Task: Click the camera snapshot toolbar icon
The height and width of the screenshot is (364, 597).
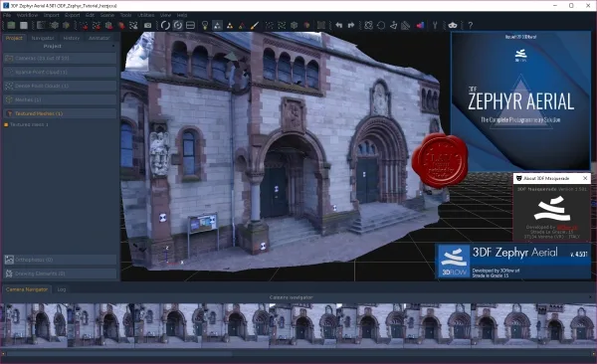Action: [x=147, y=25]
